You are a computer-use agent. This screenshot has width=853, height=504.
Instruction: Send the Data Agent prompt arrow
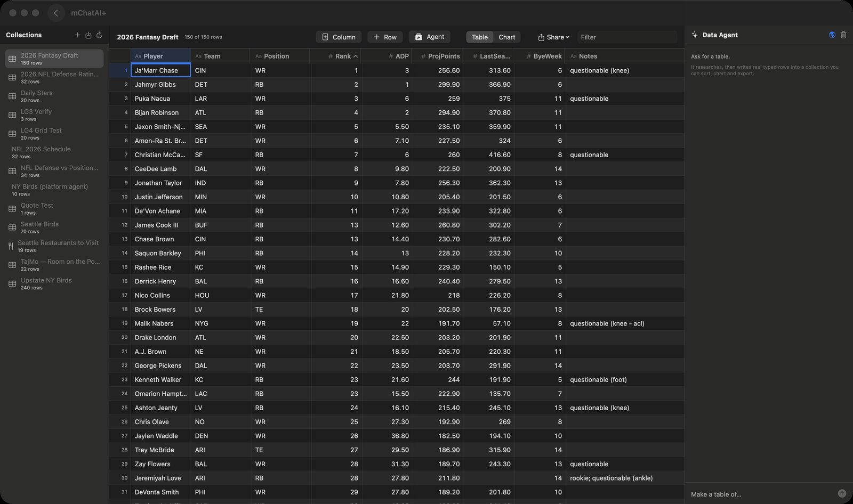pyautogui.click(x=842, y=494)
